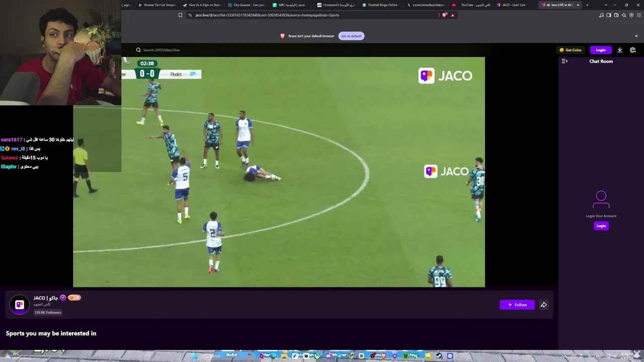This screenshot has width=644, height=362.
Task: Click the search magnifier icon on JACO
Action: pyautogui.click(x=138, y=50)
